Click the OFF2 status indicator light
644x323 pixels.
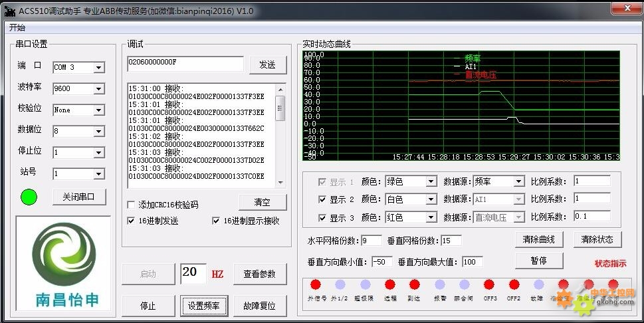(514, 284)
